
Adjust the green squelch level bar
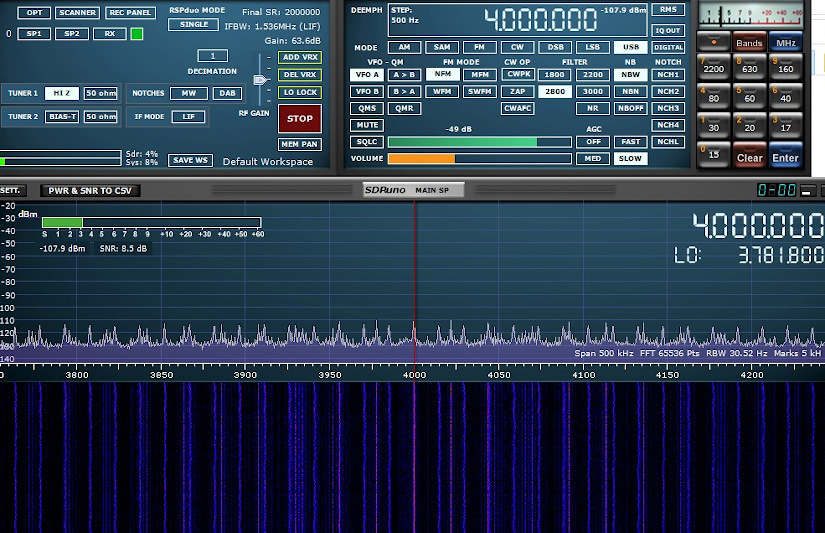click(x=479, y=142)
